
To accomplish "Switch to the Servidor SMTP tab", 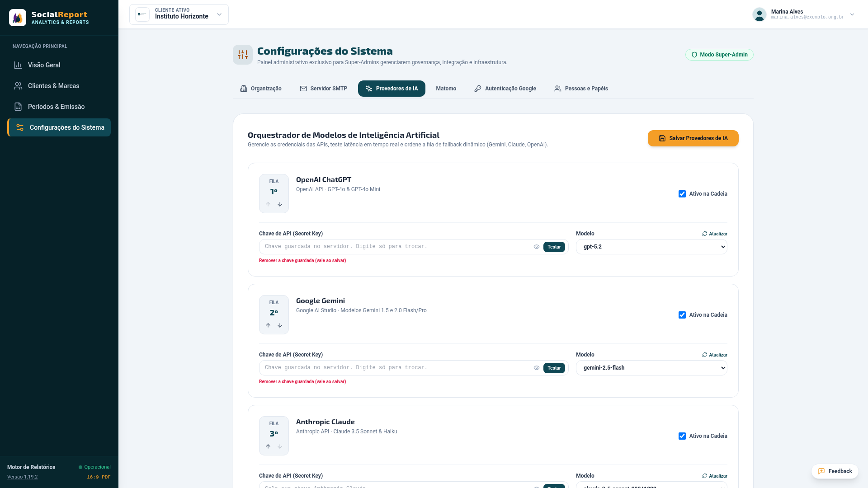I will (323, 89).
